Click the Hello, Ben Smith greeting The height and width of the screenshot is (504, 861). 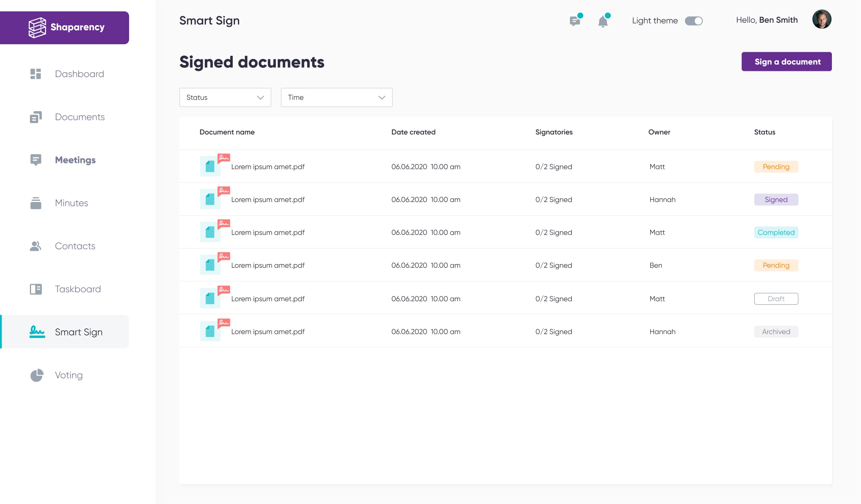767,20
